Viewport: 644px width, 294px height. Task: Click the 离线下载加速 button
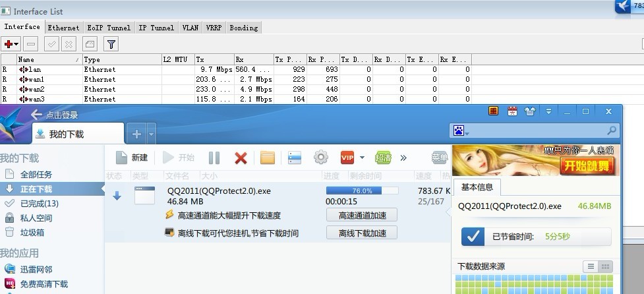tap(362, 233)
